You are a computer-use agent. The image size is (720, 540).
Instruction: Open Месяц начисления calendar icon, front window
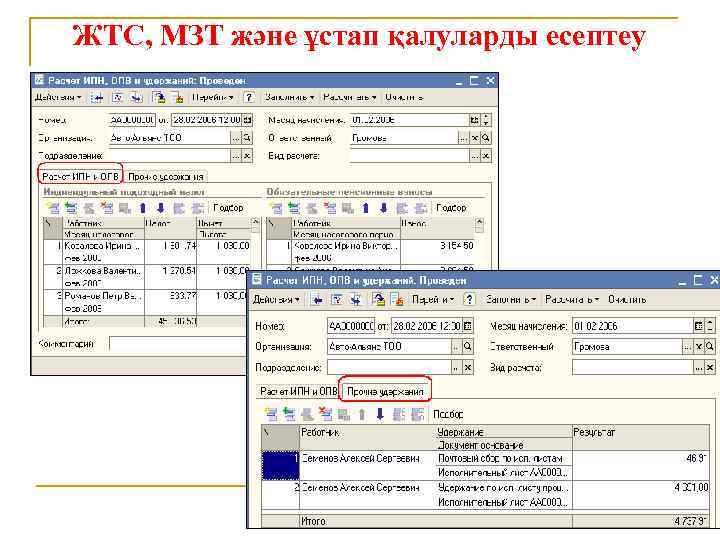coord(698,326)
